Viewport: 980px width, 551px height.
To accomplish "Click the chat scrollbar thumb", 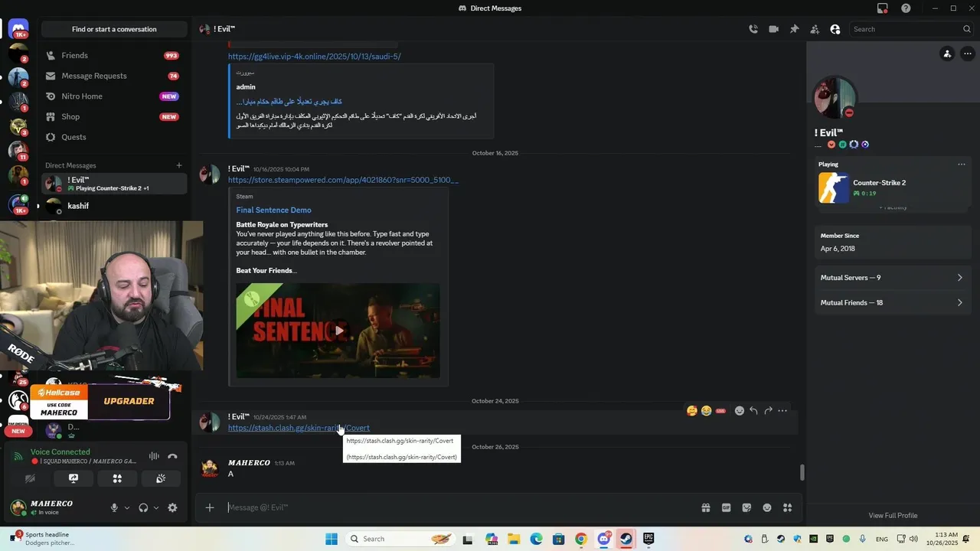I will click(802, 472).
